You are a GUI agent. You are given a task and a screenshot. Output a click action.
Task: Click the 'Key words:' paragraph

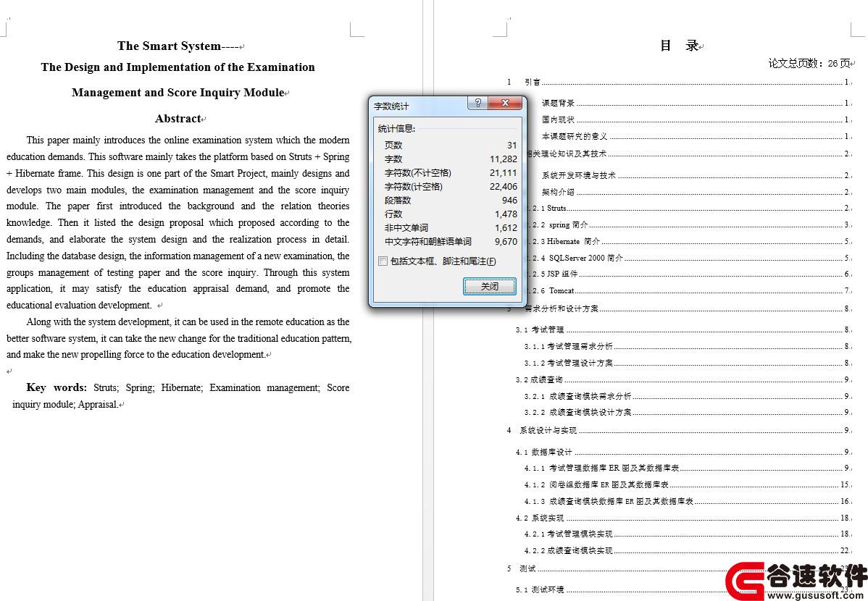click(x=180, y=395)
